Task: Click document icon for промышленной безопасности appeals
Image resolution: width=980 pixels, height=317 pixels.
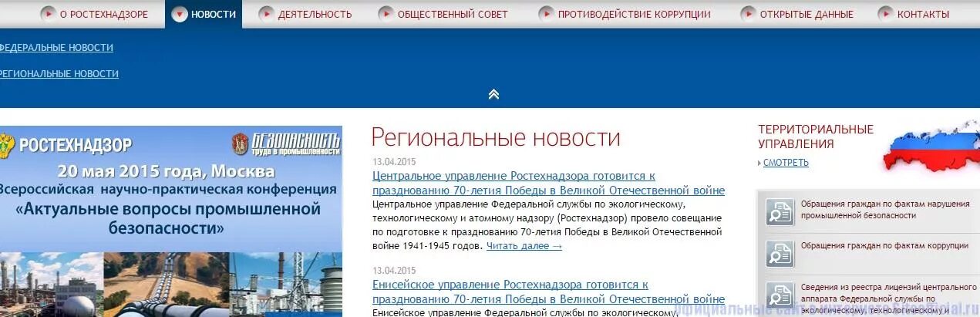Action: 780,211
